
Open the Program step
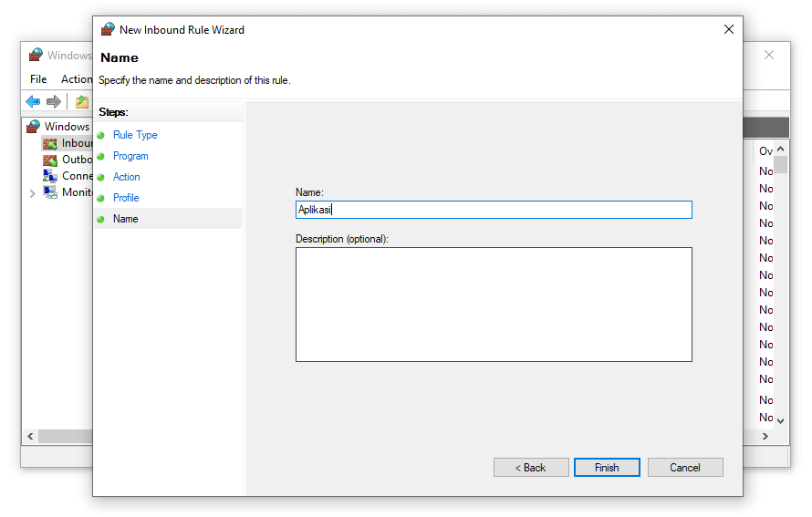[130, 156]
